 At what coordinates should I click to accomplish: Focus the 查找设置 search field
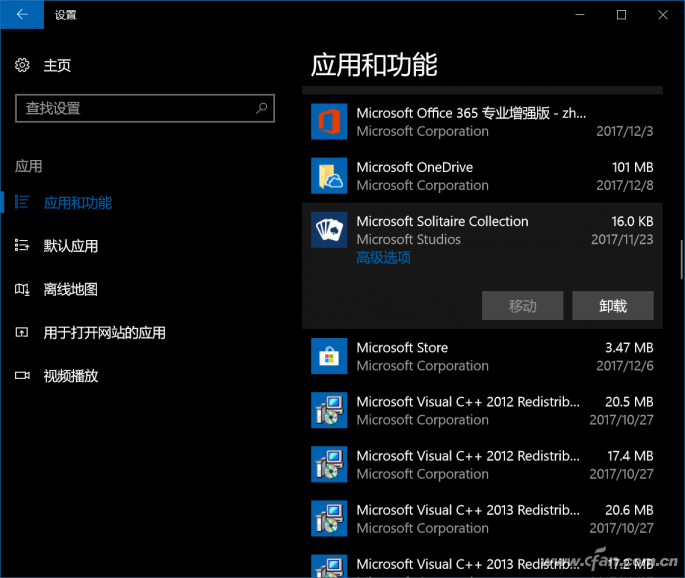(x=145, y=108)
